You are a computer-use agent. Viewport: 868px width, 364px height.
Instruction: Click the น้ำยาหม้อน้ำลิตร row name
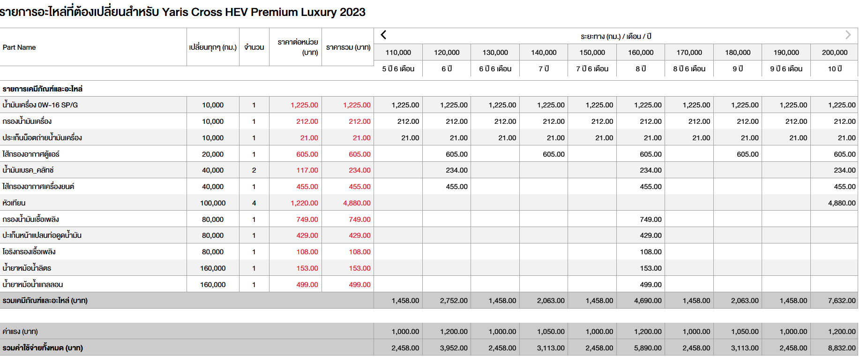coord(27,268)
